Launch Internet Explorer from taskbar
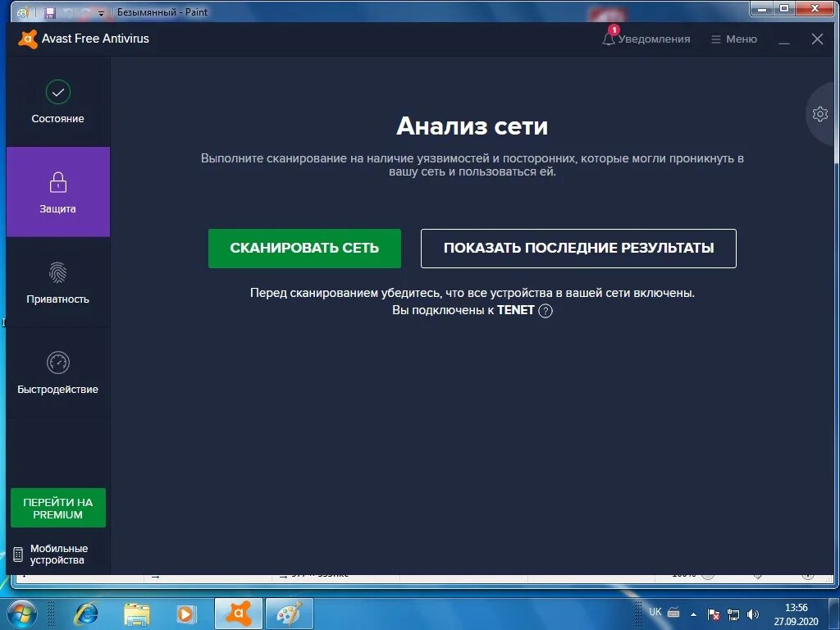Image resolution: width=840 pixels, height=630 pixels. (86, 614)
